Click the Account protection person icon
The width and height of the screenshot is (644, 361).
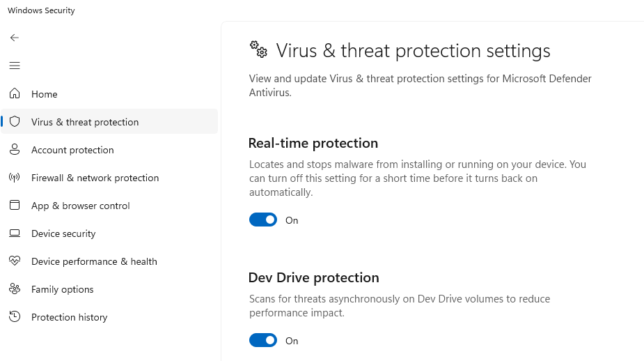[15, 150]
